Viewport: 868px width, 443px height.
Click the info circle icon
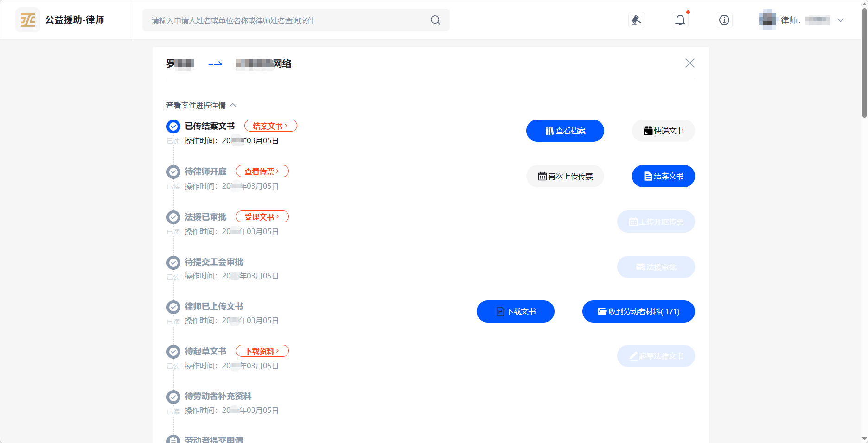(x=724, y=20)
